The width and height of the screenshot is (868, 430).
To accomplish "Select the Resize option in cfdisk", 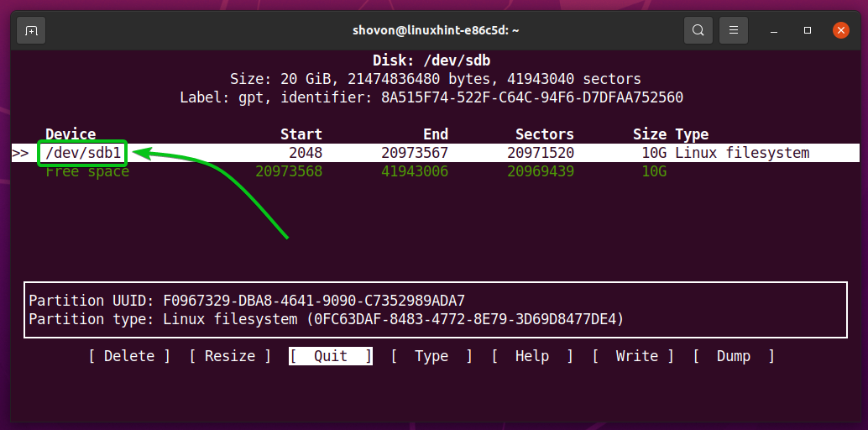I will [x=230, y=356].
